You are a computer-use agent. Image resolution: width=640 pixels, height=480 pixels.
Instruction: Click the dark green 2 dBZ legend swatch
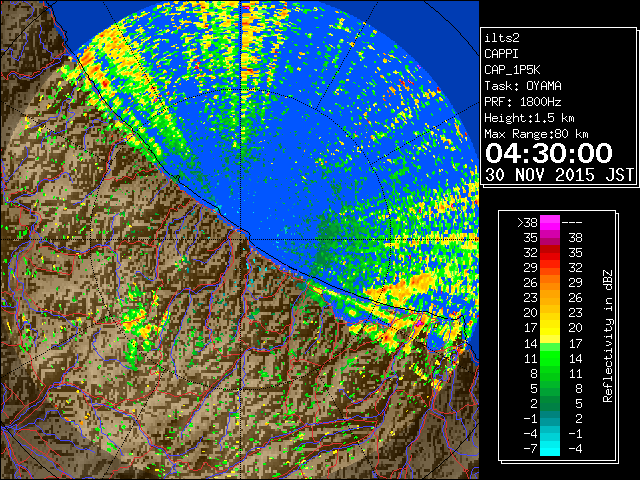[x=550, y=403]
